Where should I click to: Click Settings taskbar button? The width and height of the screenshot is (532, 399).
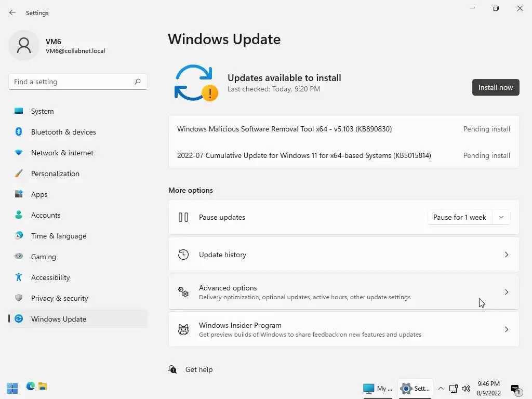pyautogui.click(x=415, y=389)
